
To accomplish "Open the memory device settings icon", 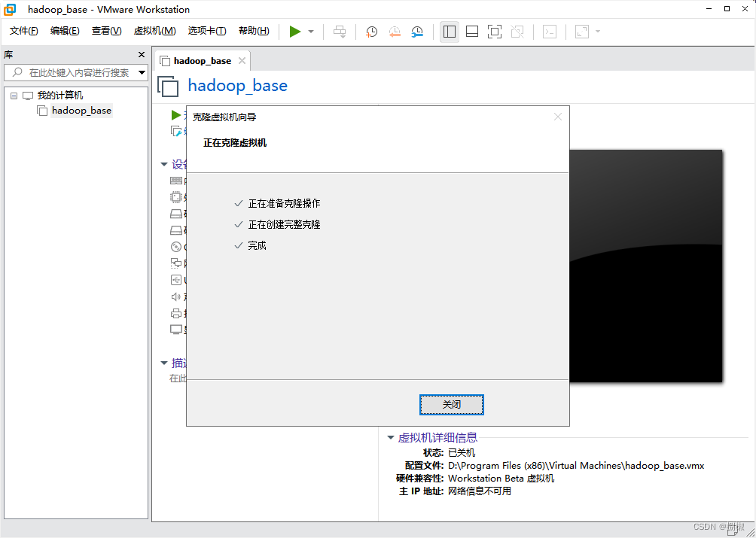I will [x=176, y=181].
